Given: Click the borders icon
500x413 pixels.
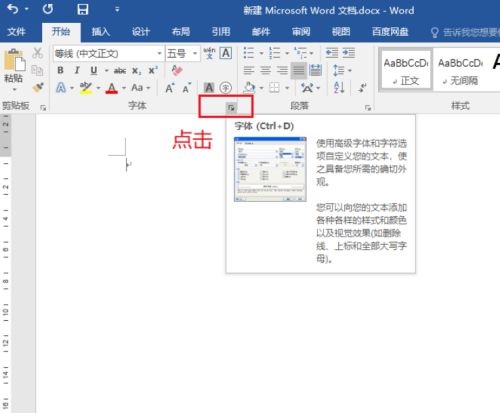Looking at the screenshot, I should [x=274, y=88].
